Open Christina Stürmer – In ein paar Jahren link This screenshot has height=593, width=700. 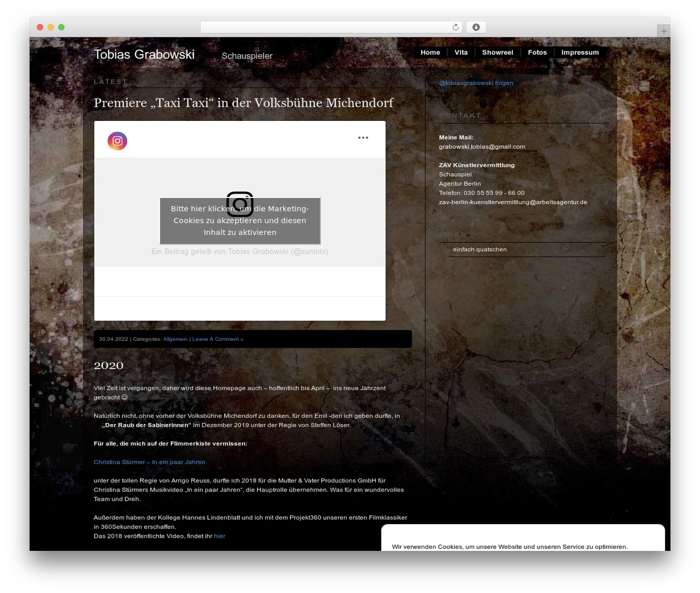coord(149,462)
